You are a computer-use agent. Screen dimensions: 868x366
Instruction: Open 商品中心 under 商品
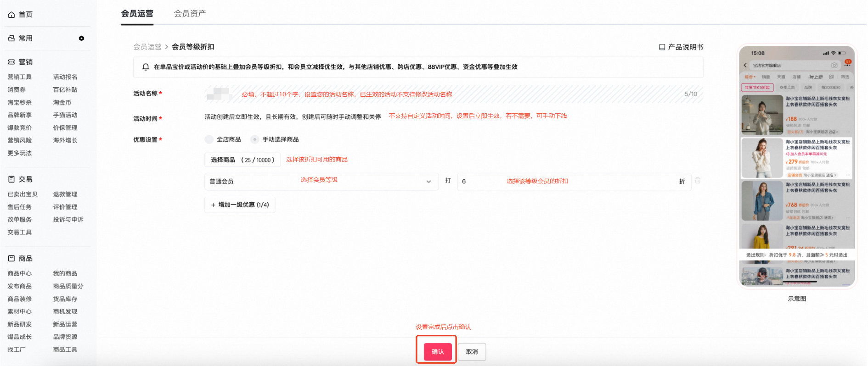coord(20,274)
